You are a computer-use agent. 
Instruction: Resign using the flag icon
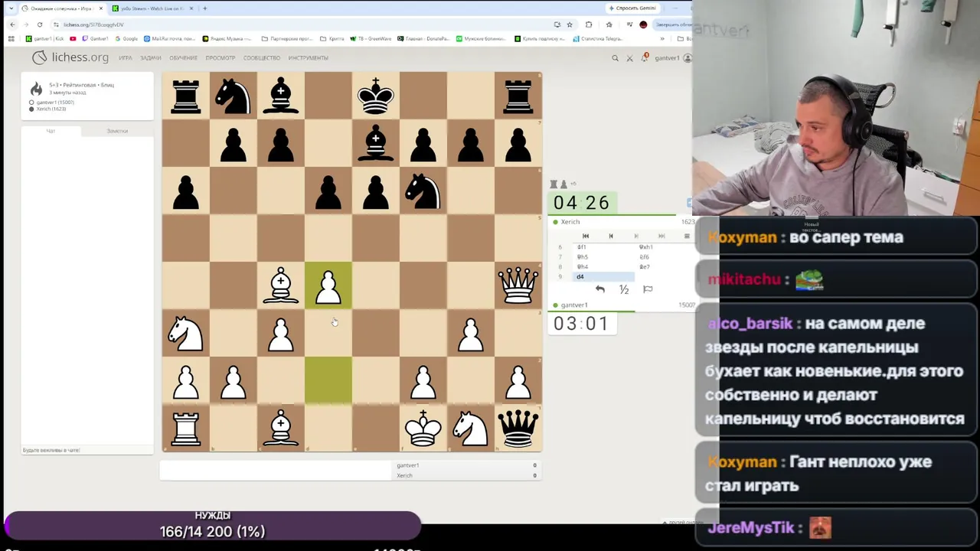pyautogui.click(x=648, y=289)
